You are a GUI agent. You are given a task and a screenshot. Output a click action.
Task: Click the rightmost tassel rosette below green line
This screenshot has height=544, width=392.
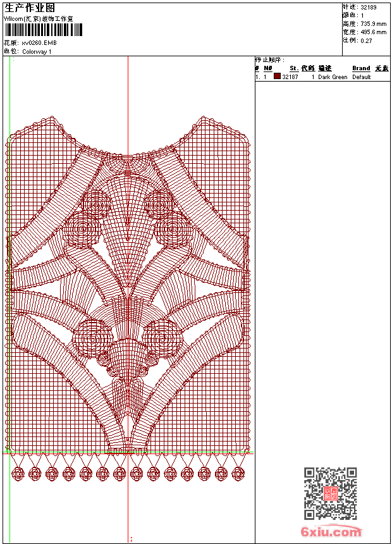tap(238, 473)
